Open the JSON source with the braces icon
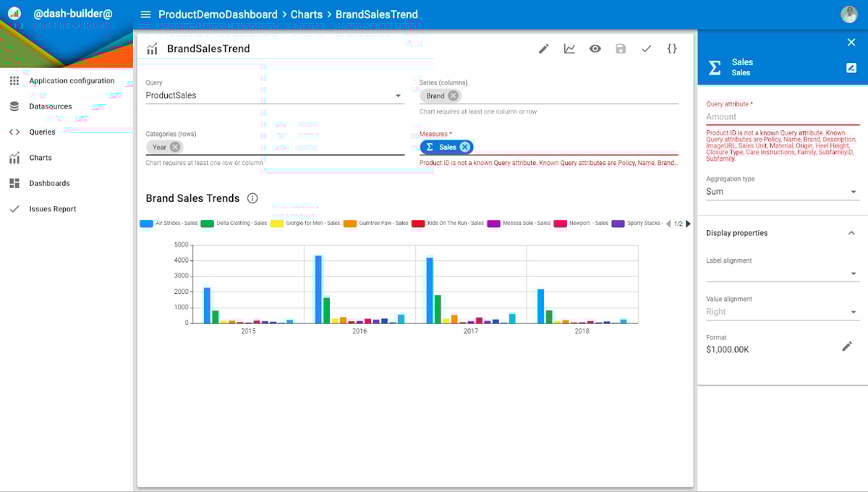 (672, 48)
